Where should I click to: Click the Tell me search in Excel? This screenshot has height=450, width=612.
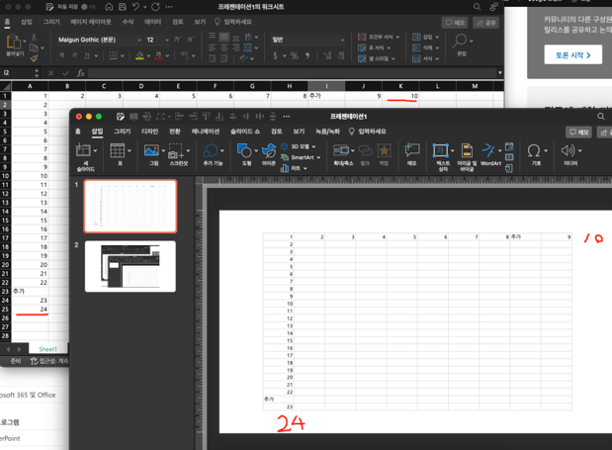(x=233, y=22)
